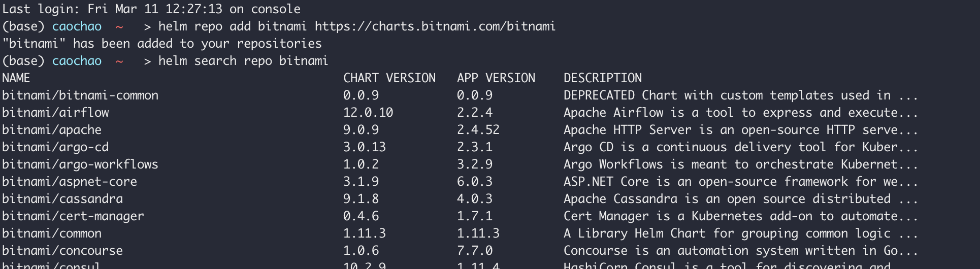
Task: Click the 'Apache Cassandra is an open source' description
Action: point(741,199)
